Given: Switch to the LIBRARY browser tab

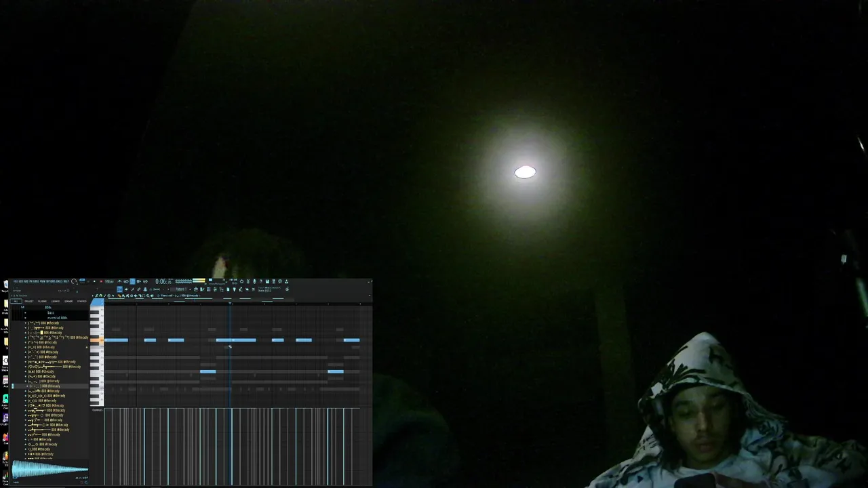Looking at the screenshot, I should 56,301.
